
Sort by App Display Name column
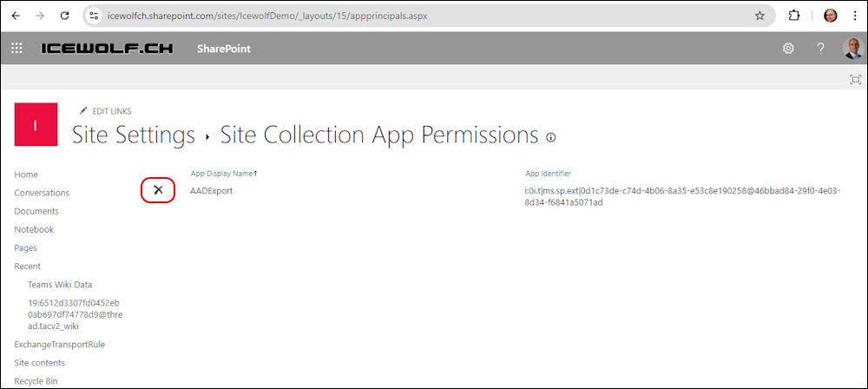[224, 174]
